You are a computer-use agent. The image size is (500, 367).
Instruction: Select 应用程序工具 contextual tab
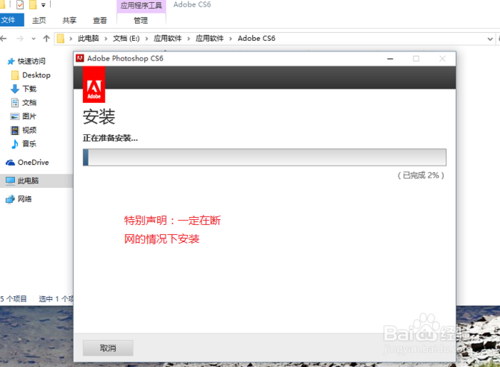(141, 6)
